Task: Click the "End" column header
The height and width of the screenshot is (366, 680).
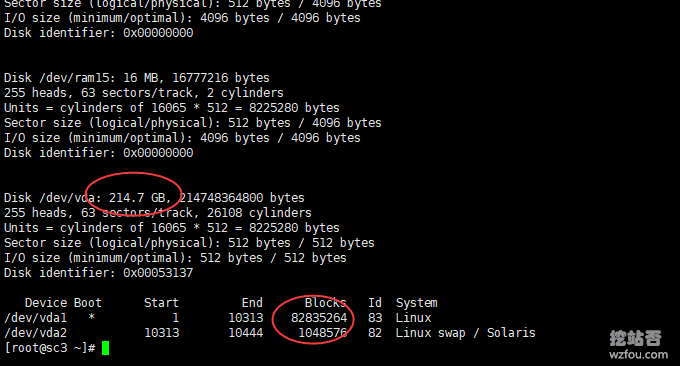Action: (252, 303)
